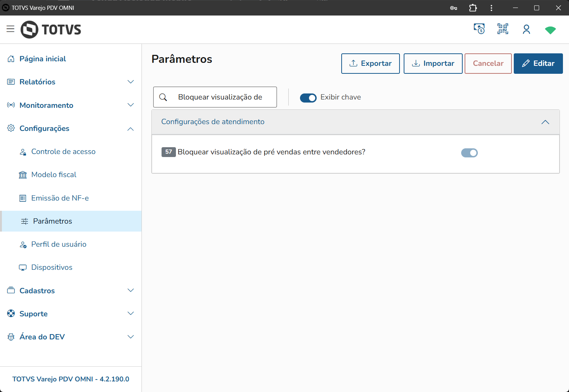Toggle the Exibir chave switch

tap(308, 98)
